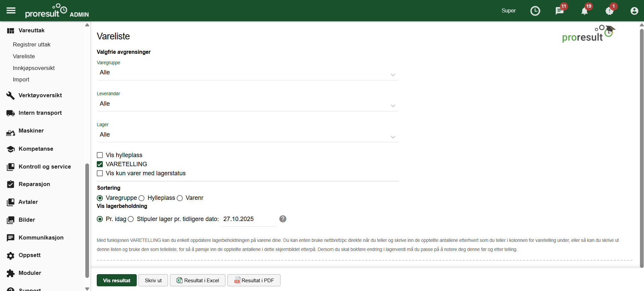Image resolution: width=644 pixels, height=291 pixels.
Task: Enable the Vis hylleplass checkbox
Action: 100,155
